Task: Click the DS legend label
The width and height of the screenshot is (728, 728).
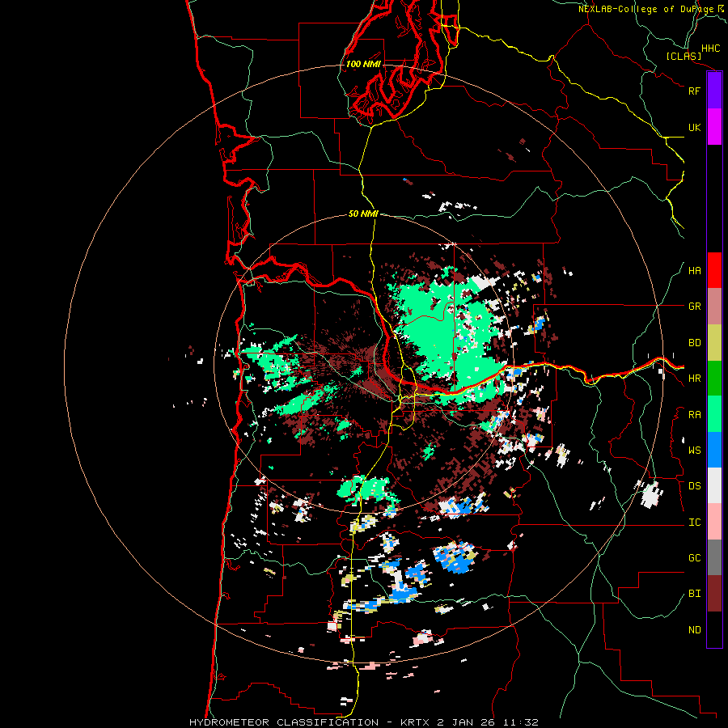Action: pyautogui.click(x=694, y=486)
